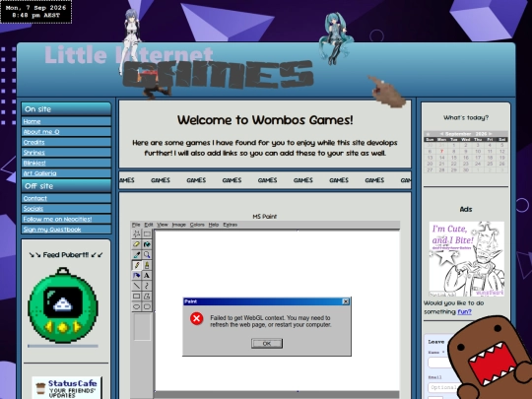
Task: Open the 'I'm Cute, and I Bite!' ad image
Action: (467, 259)
